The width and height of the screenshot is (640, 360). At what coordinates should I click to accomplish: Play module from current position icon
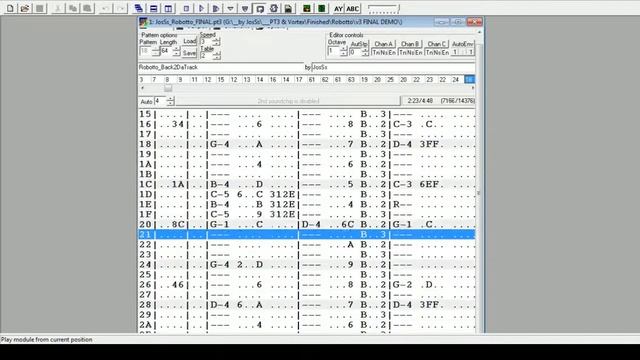(x=201, y=8)
